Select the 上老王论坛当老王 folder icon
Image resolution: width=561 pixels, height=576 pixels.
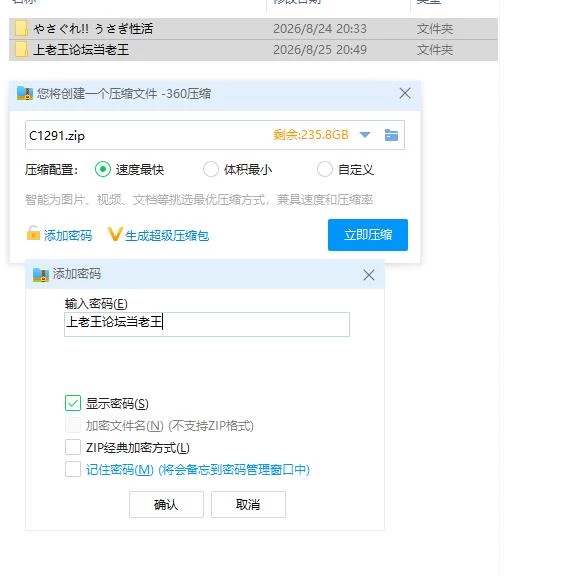click(21, 50)
